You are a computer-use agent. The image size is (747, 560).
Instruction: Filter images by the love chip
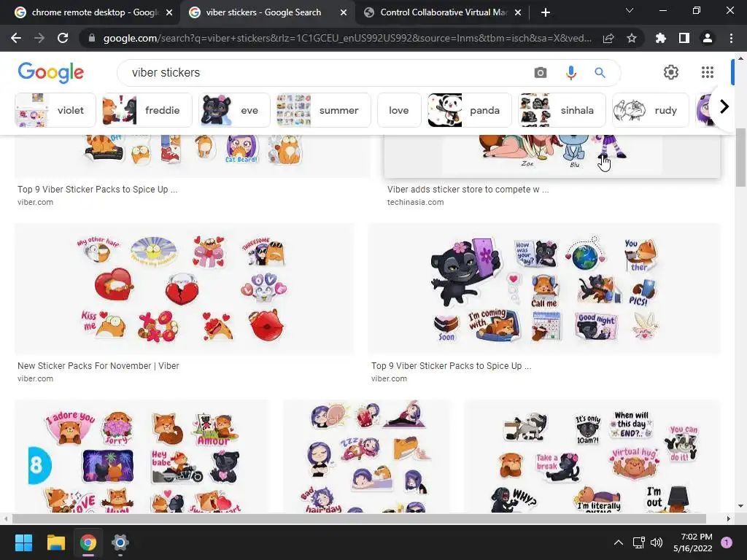coord(399,110)
